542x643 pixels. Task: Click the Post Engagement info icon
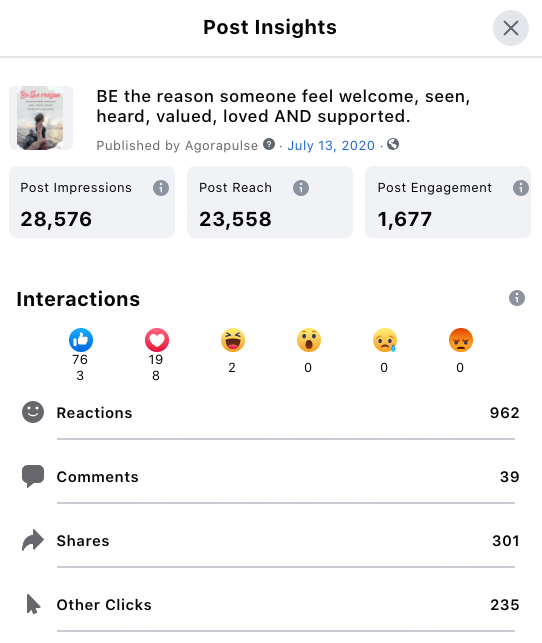click(x=521, y=188)
